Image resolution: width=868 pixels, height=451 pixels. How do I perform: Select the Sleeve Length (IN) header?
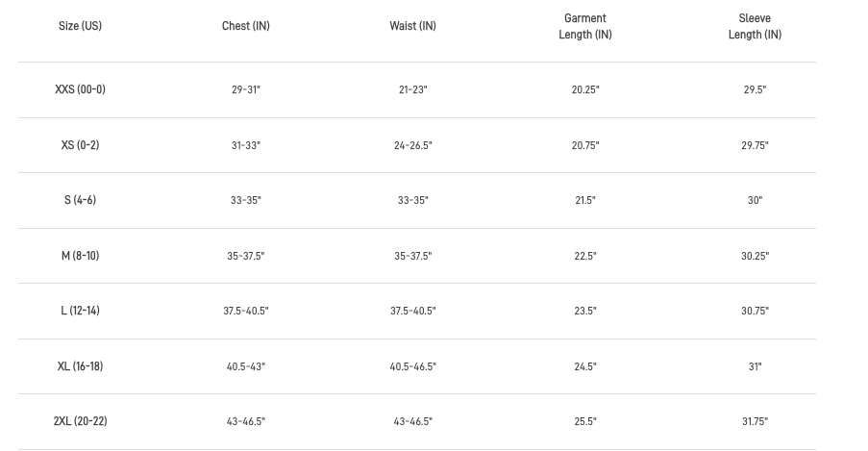pyautogui.click(x=755, y=26)
